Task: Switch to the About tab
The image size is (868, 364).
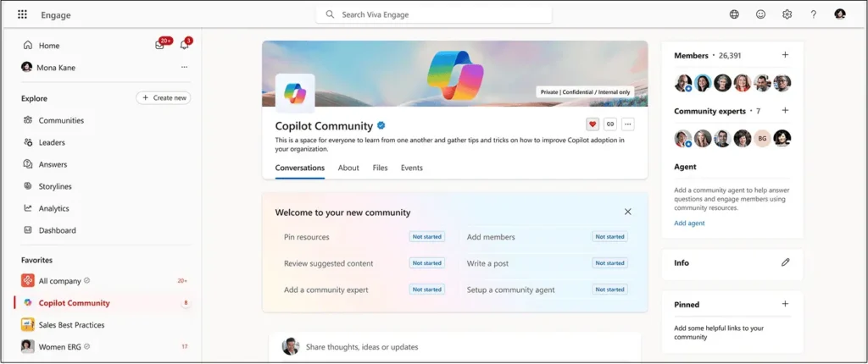Action: tap(348, 168)
